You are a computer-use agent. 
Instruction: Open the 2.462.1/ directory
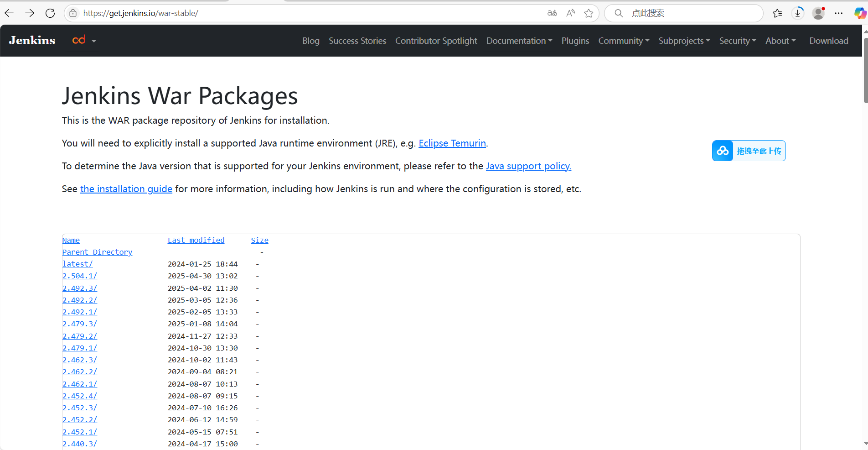(80, 384)
